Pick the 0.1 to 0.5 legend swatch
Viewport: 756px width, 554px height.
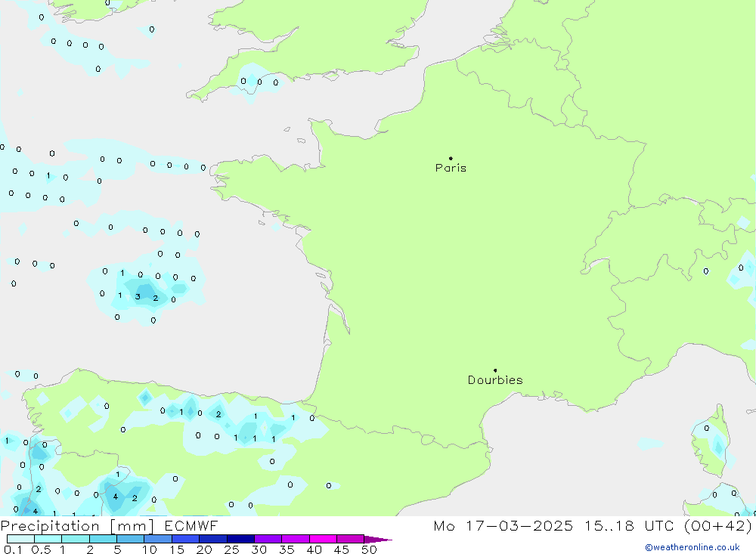pos(20,539)
